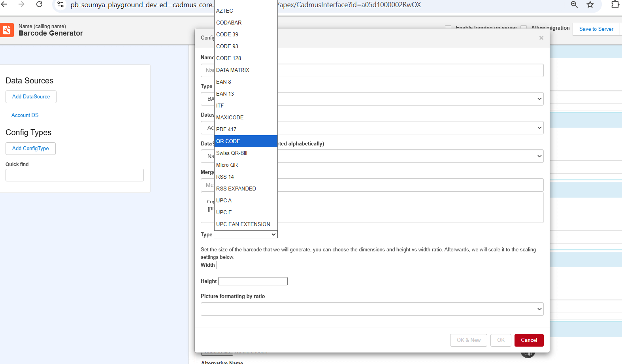This screenshot has height=364, width=622.
Task: Click Save to Server button
Action: click(596, 29)
